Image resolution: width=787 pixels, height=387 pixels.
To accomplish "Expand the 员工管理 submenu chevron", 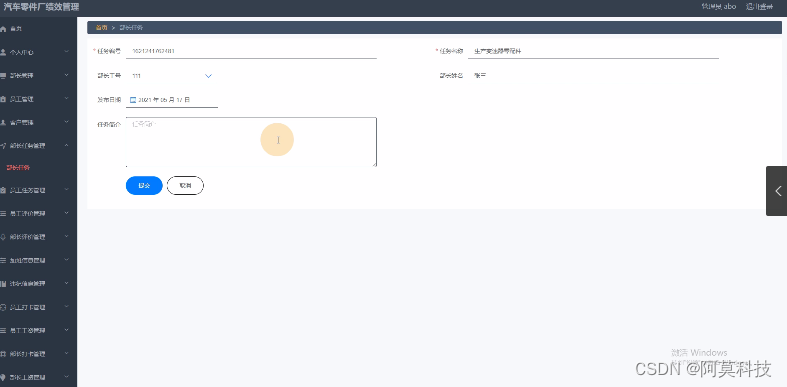I will [67, 99].
